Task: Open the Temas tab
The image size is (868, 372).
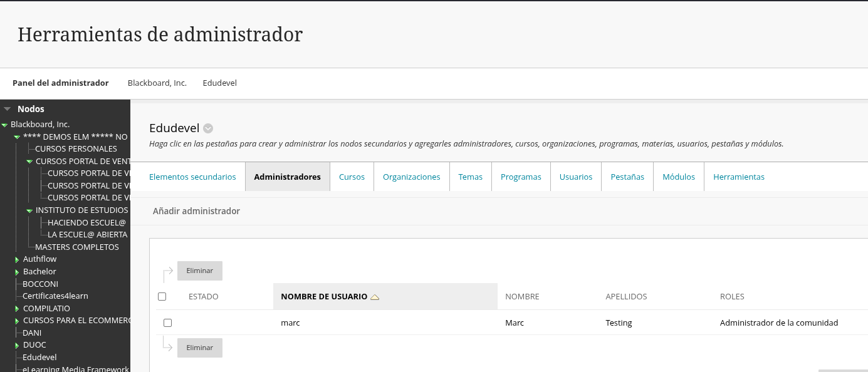Action: point(471,177)
